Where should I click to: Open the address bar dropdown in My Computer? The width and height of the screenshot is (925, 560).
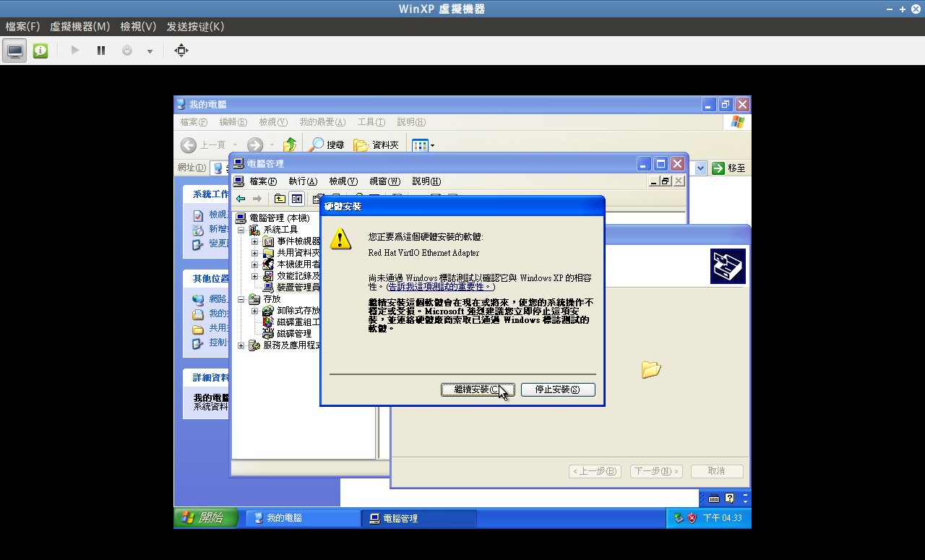tap(700, 168)
